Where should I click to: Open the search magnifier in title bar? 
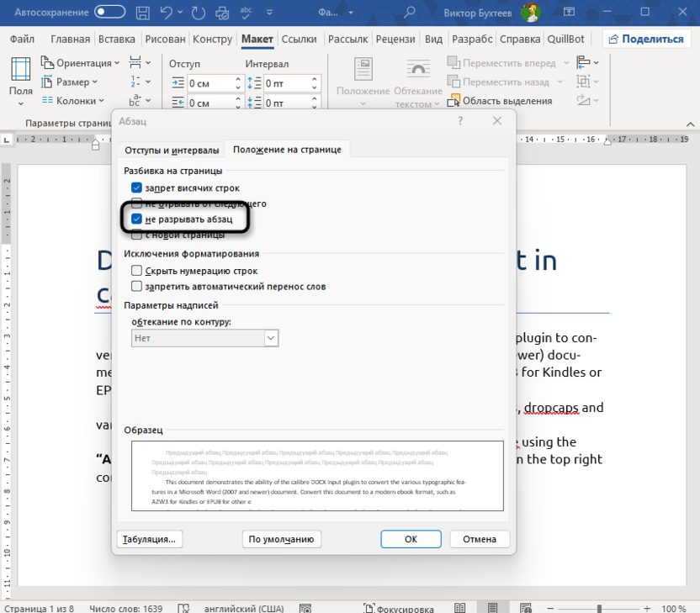pyautogui.click(x=410, y=13)
